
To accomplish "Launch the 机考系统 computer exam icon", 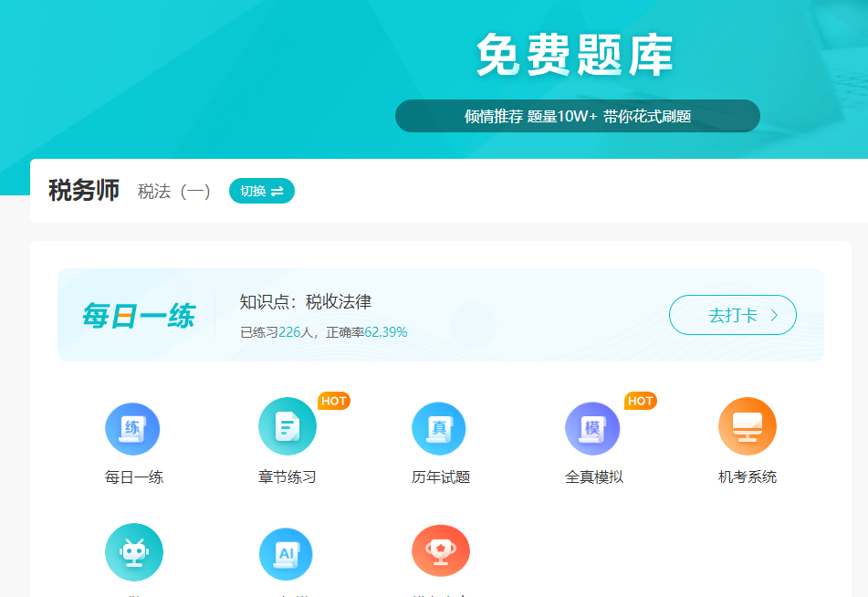I will [x=747, y=425].
